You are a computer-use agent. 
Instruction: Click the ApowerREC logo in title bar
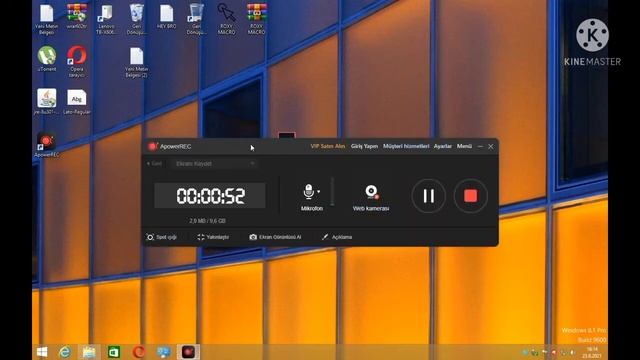(153, 146)
